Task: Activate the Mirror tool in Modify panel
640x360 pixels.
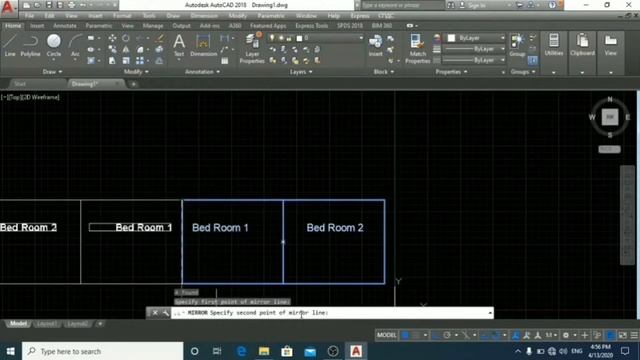Action: [x=126, y=49]
